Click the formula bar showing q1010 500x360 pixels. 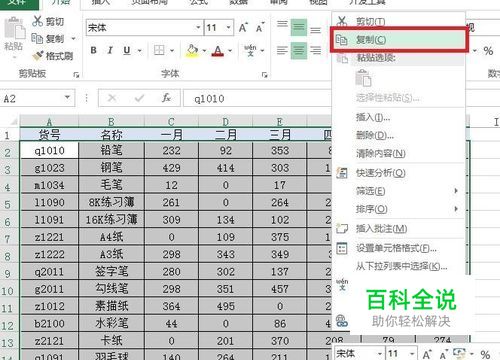pyautogui.click(x=257, y=98)
